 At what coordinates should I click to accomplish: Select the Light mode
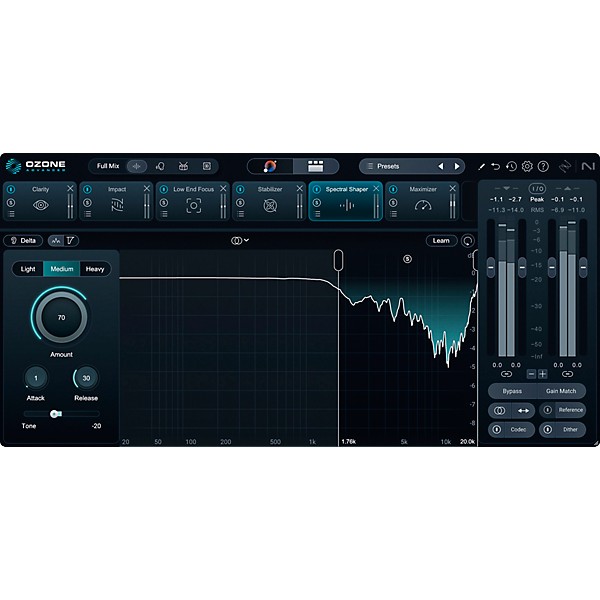(28, 269)
